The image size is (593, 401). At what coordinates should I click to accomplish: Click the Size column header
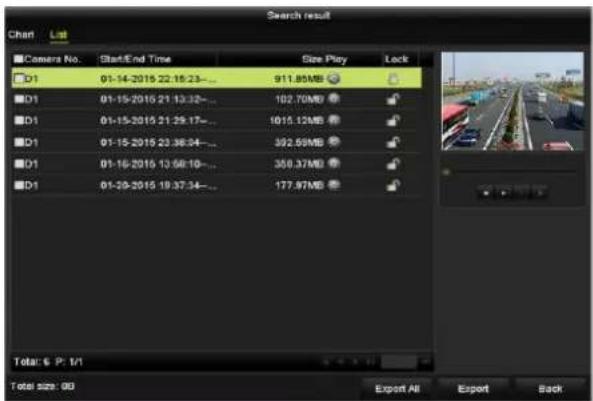click(x=312, y=59)
